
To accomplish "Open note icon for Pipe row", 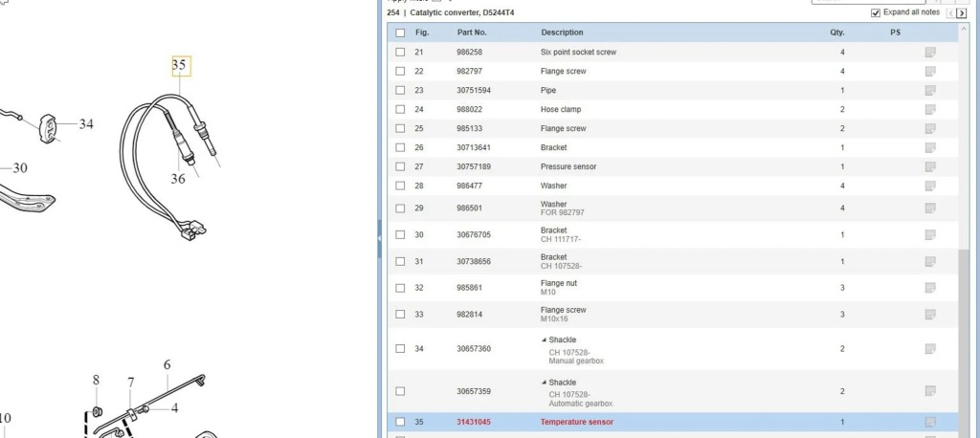I will [x=930, y=90].
